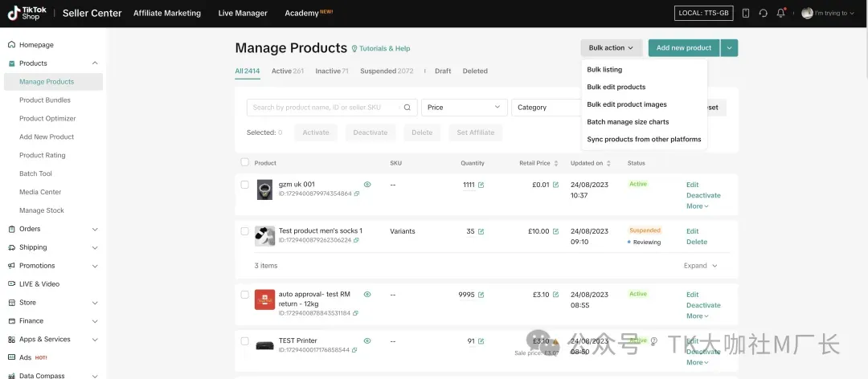
Task: Click the search magnifier icon
Action: pyautogui.click(x=407, y=108)
